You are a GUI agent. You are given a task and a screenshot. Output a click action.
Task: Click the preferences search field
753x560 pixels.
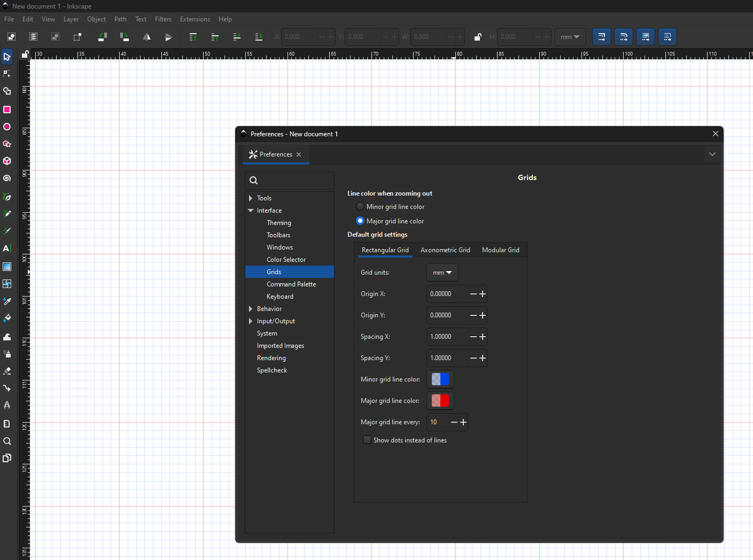290,181
